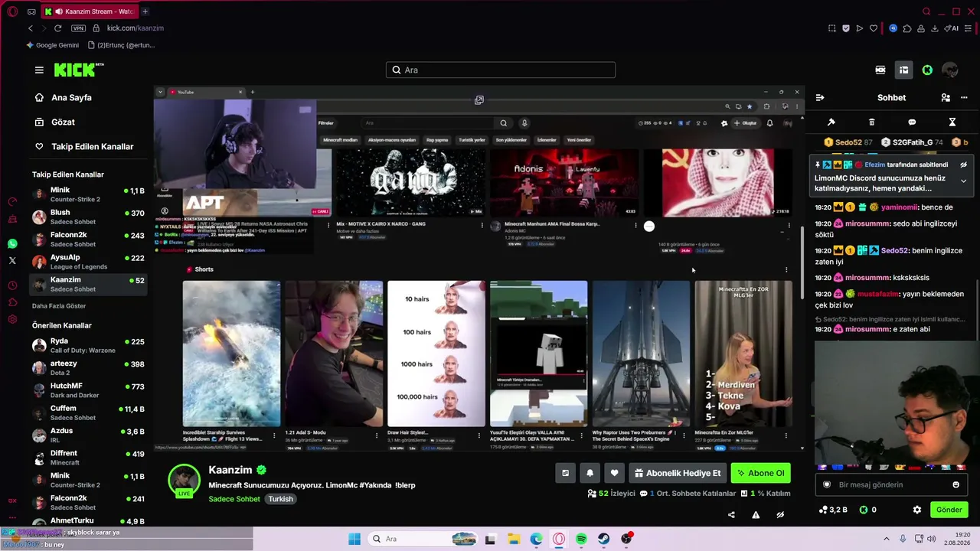The image size is (980, 551).
Task: Click the KICKs balance icon
Action: coord(864,510)
